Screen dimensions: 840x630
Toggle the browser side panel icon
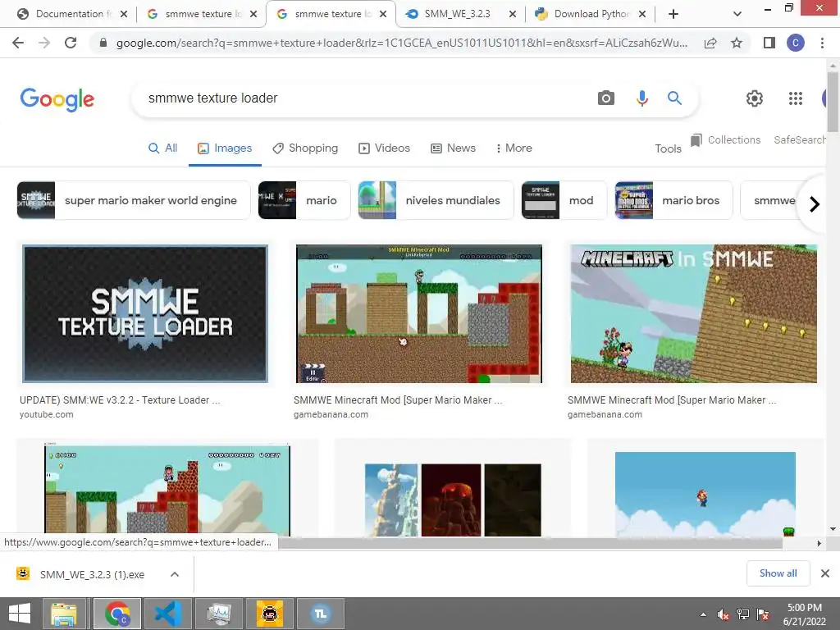pos(769,43)
